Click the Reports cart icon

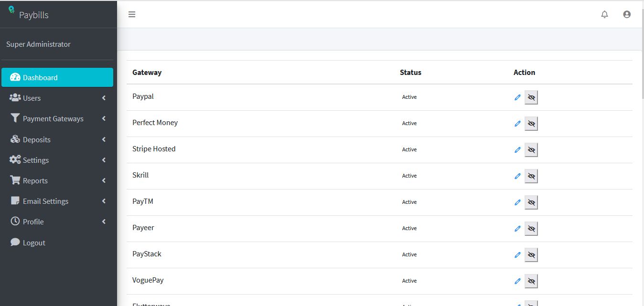click(15, 180)
